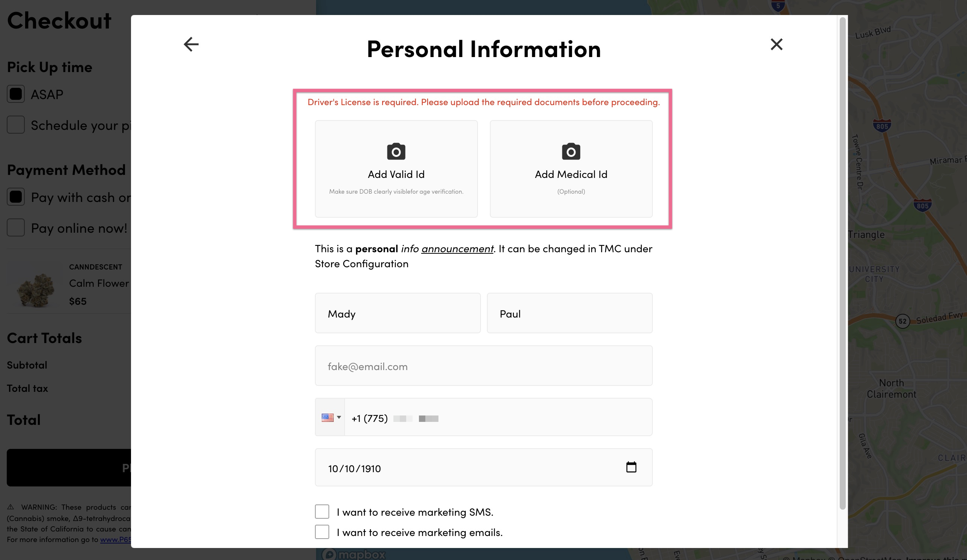Click the Add Medical Id upload box label
The height and width of the screenshot is (560, 967).
click(x=571, y=175)
